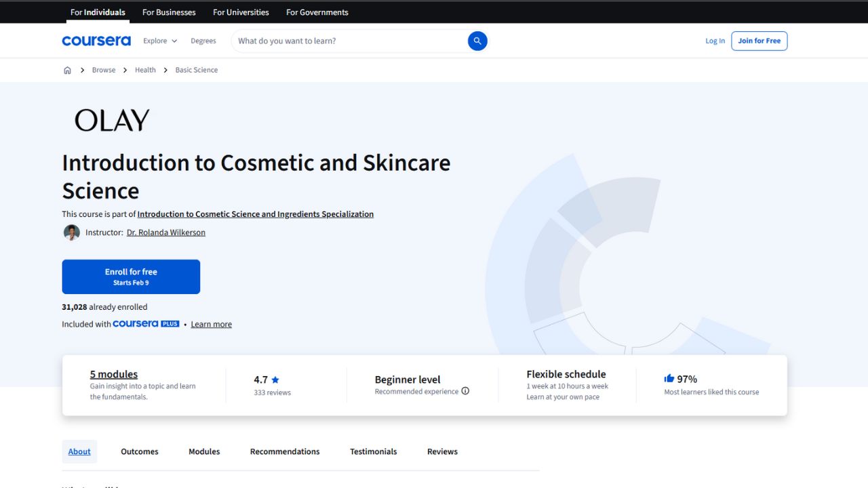Open the Dr. Rolanda Wilkerson instructor link

(x=165, y=232)
